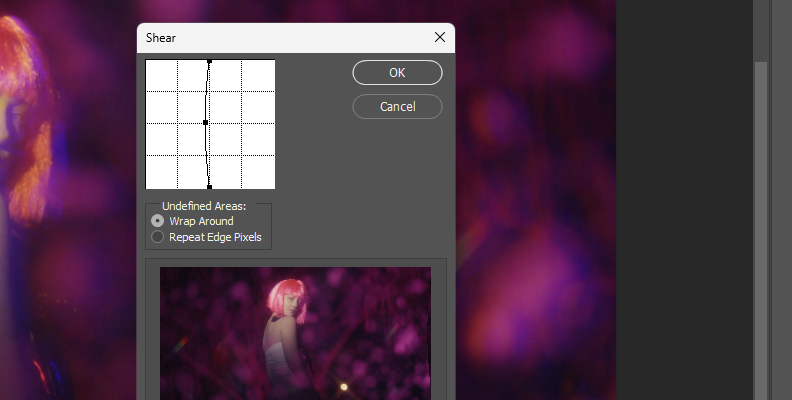
Task: Click the middle control point on shear curve
Action: [x=205, y=122]
